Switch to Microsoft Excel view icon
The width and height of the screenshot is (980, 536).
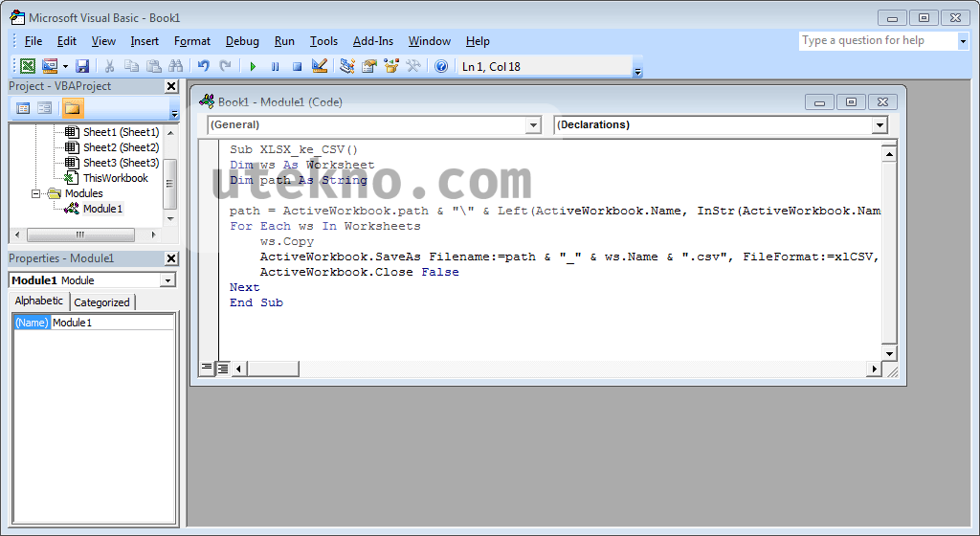(x=28, y=66)
